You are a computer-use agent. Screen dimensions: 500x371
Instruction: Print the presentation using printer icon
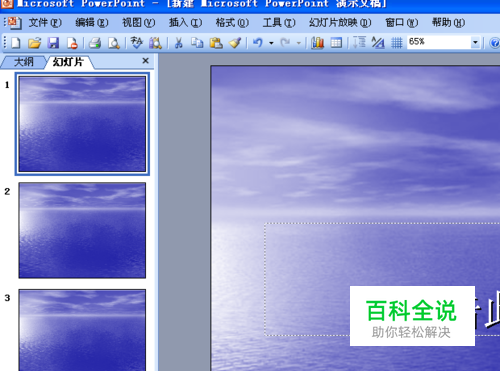click(95, 43)
